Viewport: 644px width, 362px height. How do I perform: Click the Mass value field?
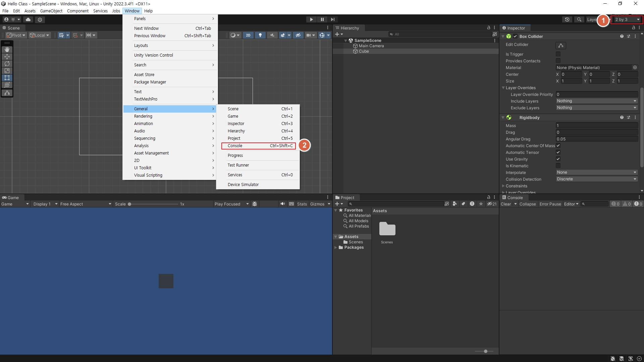point(597,126)
